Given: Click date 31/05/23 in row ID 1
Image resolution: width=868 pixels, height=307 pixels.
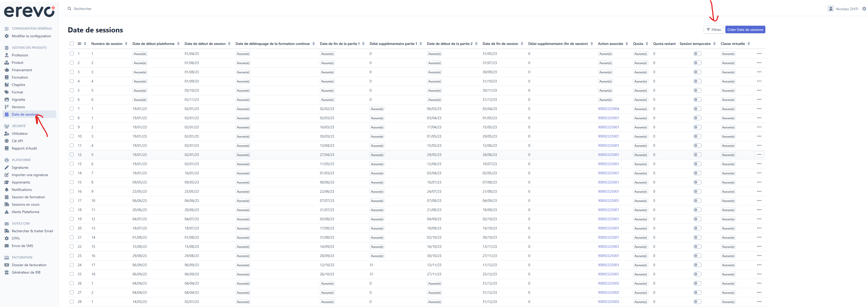Looking at the screenshot, I should (x=489, y=54).
